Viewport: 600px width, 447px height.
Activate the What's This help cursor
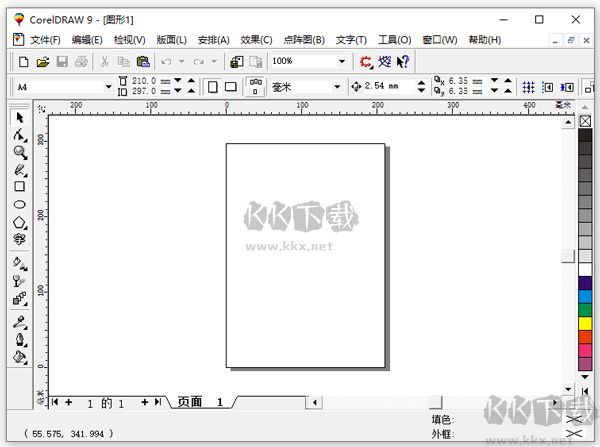coord(403,62)
